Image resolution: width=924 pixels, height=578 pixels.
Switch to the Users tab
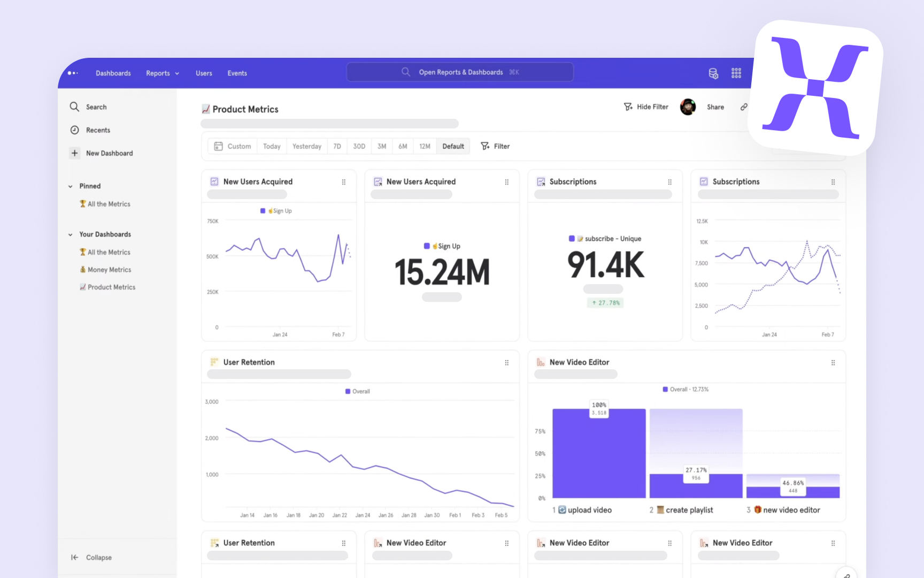click(204, 73)
